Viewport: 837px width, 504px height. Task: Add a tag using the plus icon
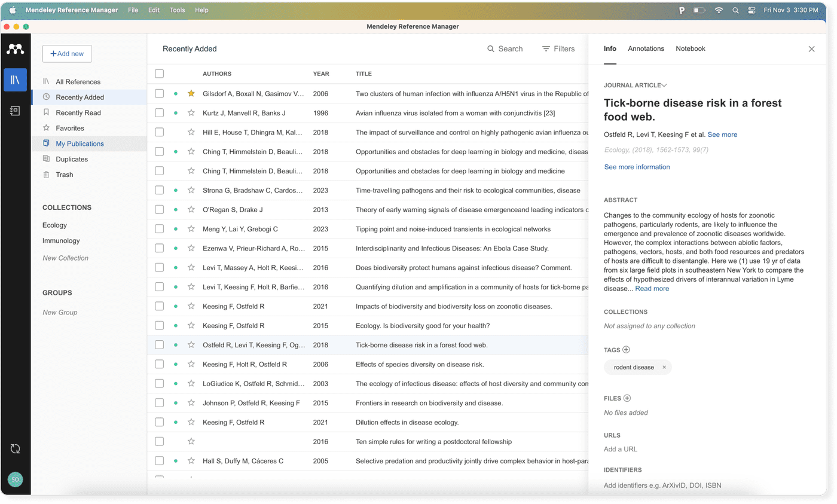click(625, 349)
